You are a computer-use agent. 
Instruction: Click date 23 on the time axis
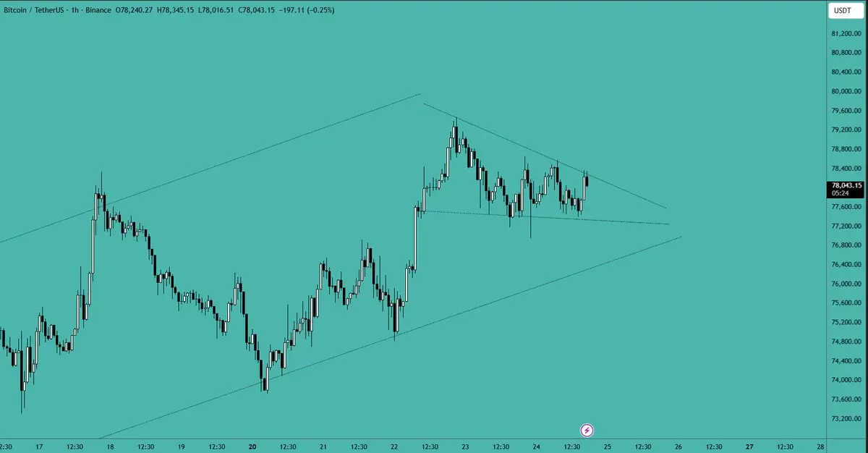point(465,446)
